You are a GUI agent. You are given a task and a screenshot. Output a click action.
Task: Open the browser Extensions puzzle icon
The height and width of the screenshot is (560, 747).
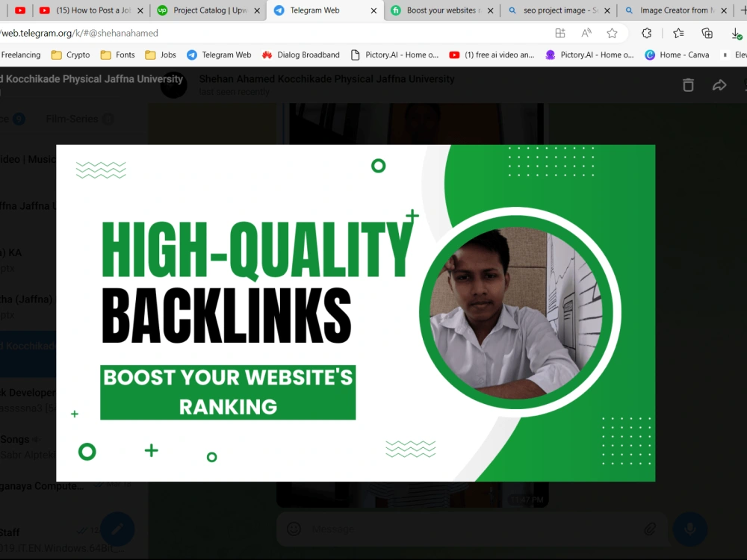646,33
